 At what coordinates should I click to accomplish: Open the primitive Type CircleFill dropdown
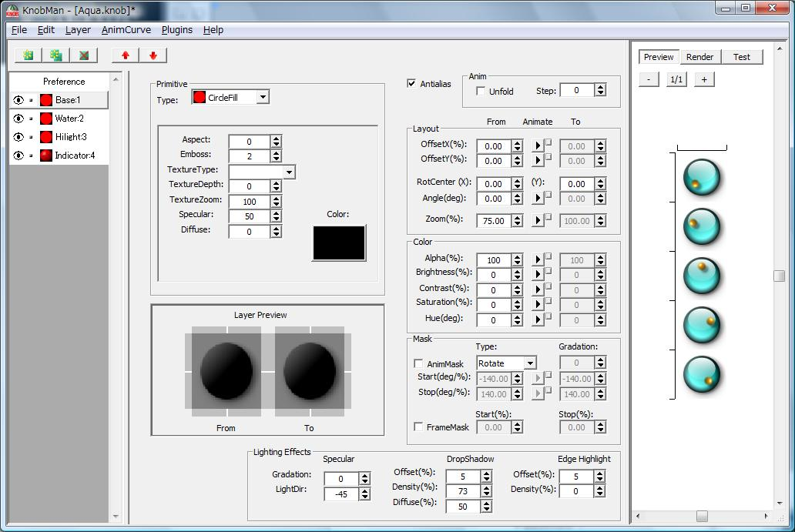(x=263, y=98)
